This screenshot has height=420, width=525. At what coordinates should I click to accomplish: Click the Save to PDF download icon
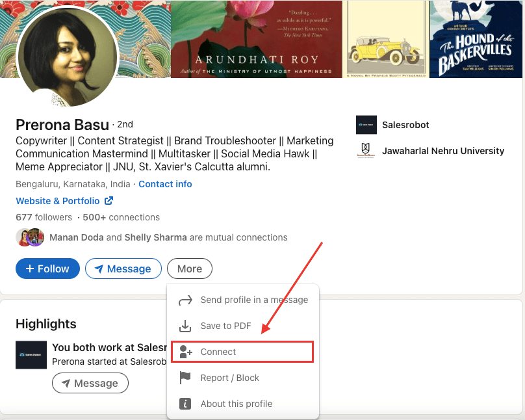tap(185, 326)
